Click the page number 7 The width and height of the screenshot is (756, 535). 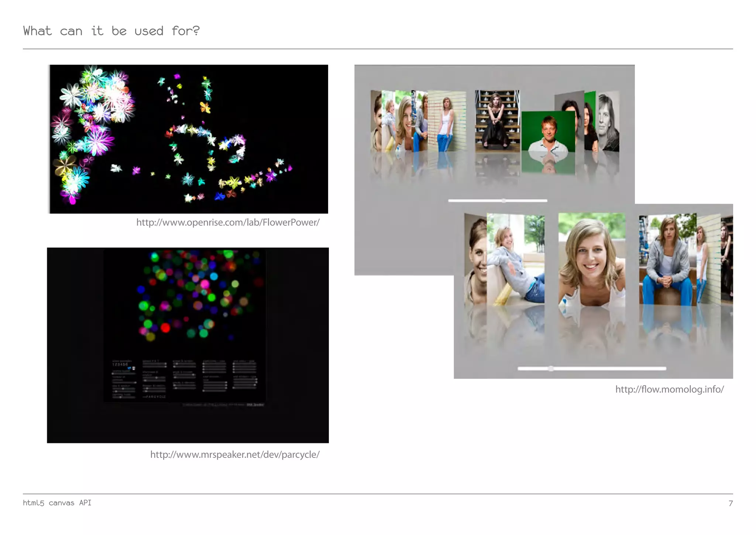(730, 503)
